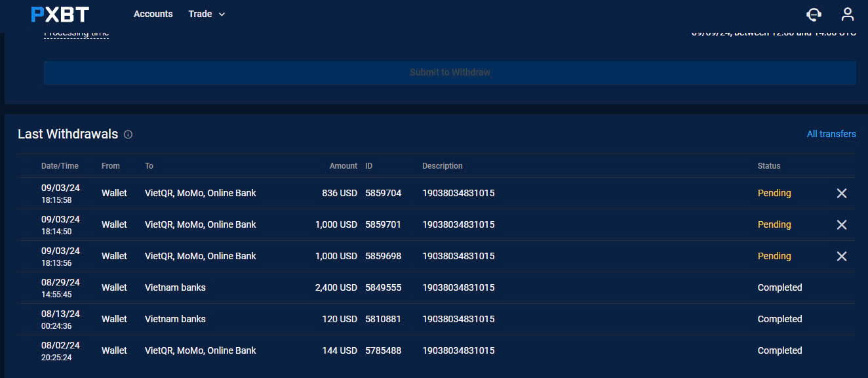Click the Status column header
868x378 pixels.
tap(769, 166)
